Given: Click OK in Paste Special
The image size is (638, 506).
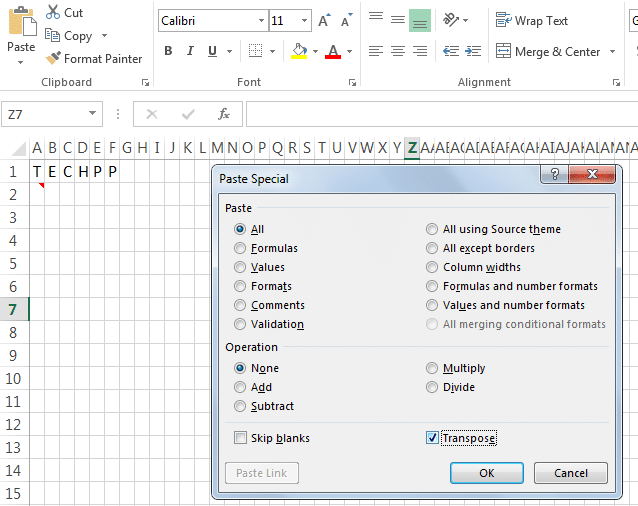Looking at the screenshot, I should (x=487, y=473).
